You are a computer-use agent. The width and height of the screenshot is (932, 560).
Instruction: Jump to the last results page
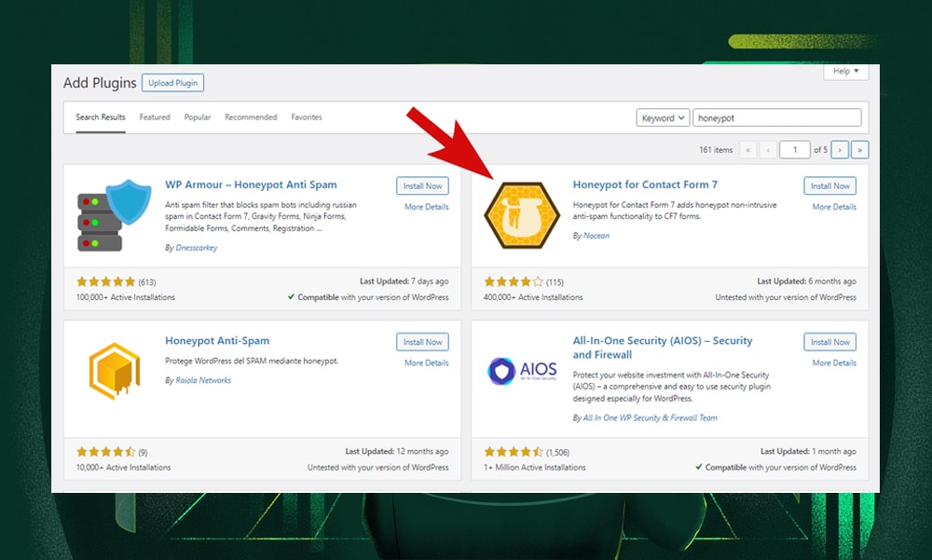859,149
